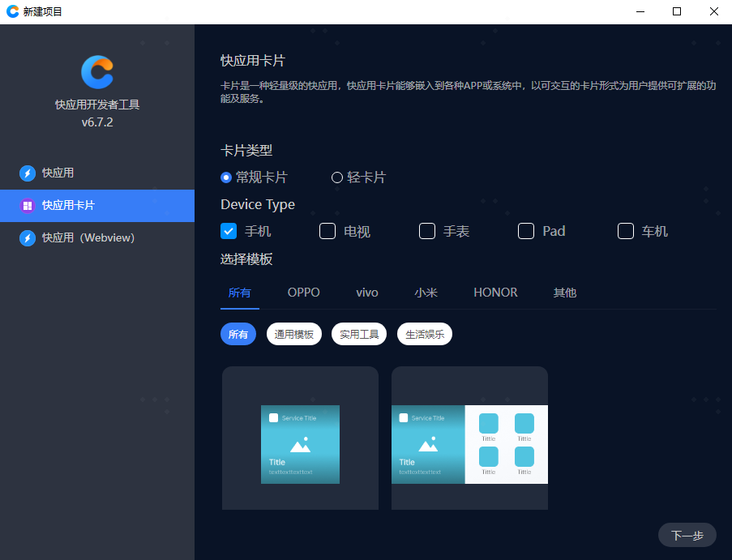Enable the 车机 device checkbox
Screen dimensions: 732x560
pos(626,231)
